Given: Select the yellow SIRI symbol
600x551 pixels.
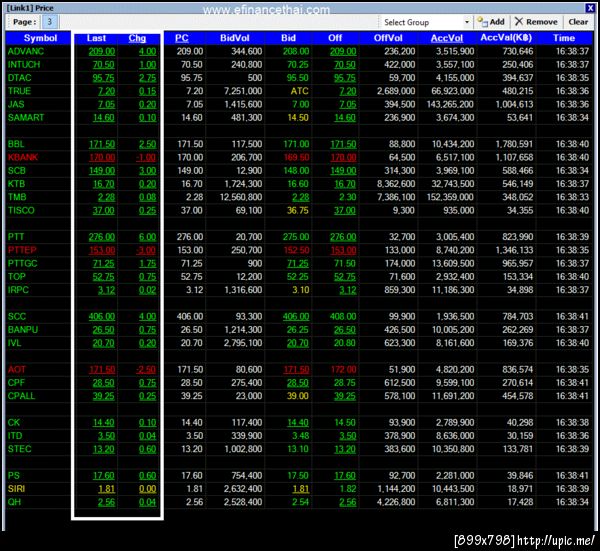Looking at the screenshot, I should (16, 489).
